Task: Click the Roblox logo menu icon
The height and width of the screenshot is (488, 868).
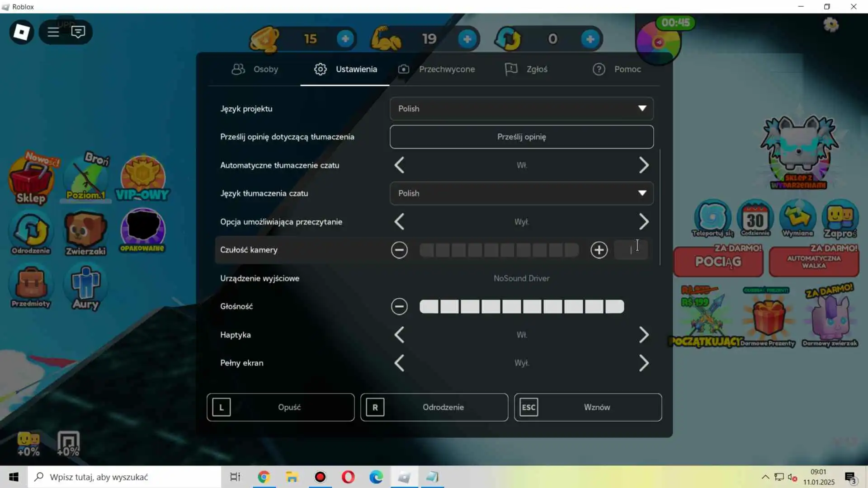Action: 22,32
